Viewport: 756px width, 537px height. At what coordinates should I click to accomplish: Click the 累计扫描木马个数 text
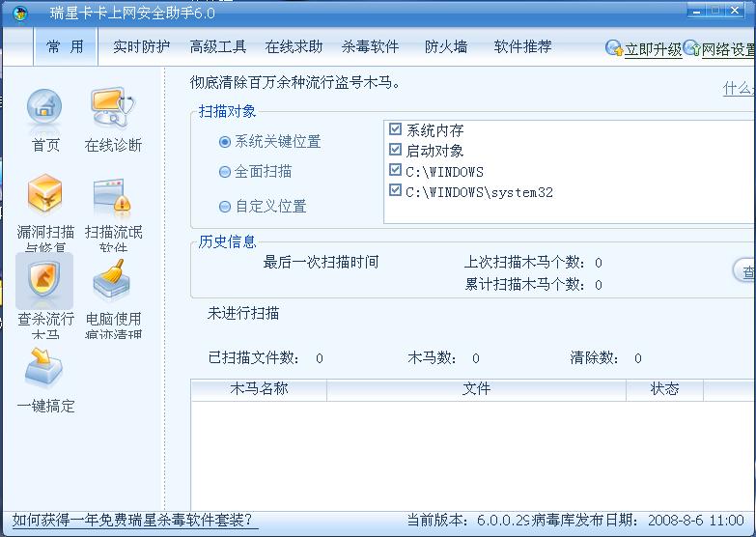(533, 285)
